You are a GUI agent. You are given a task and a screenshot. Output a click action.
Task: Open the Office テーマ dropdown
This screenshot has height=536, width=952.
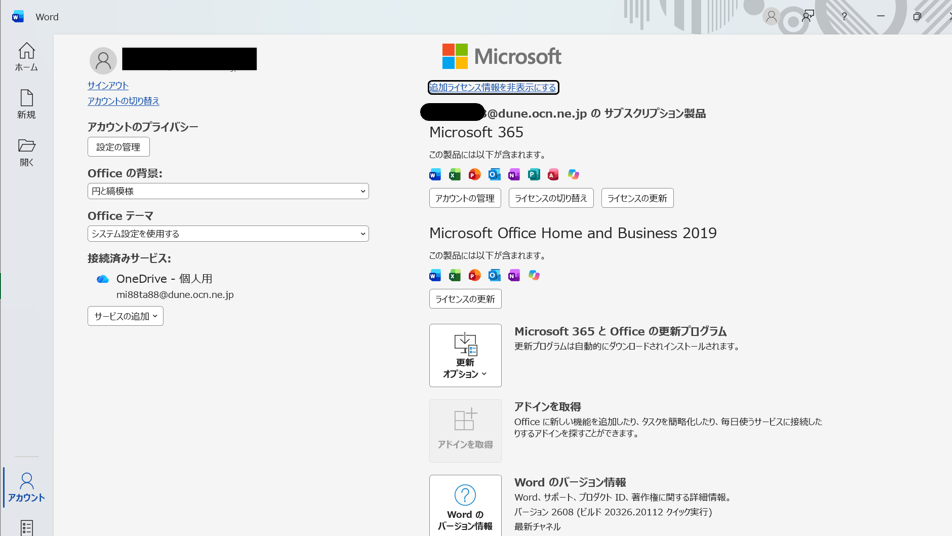[228, 234]
